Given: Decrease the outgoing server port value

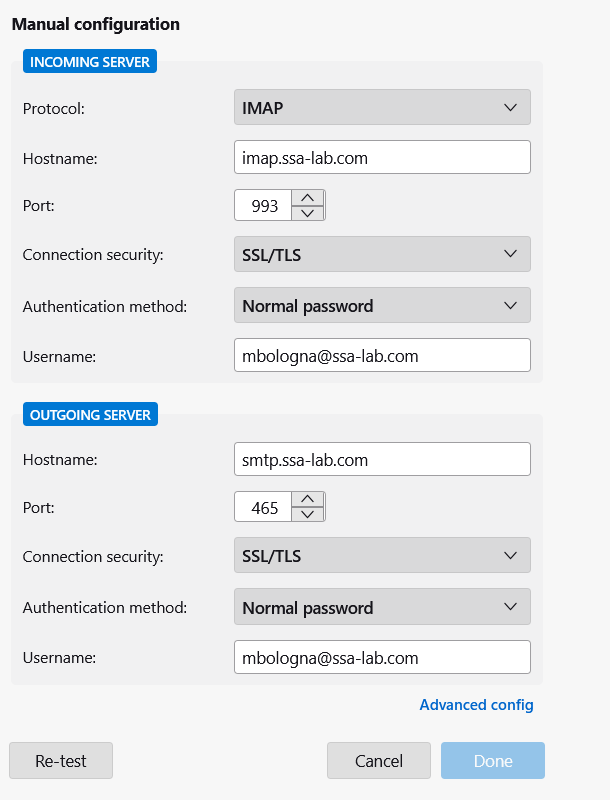Looking at the screenshot, I should [x=308, y=515].
